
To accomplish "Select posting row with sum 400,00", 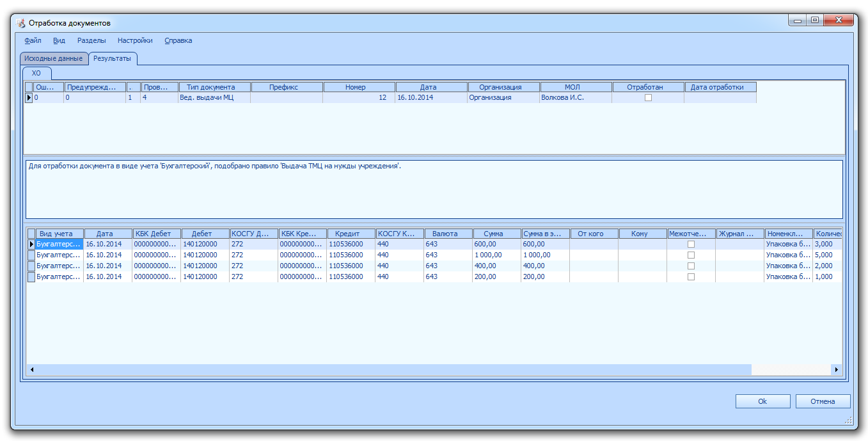I will [435, 266].
